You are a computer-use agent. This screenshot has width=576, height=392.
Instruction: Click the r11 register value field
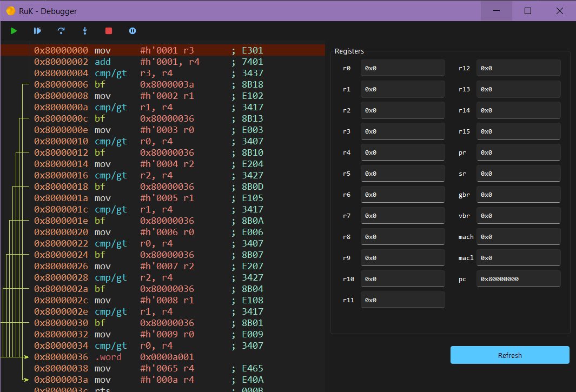pos(402,300)
